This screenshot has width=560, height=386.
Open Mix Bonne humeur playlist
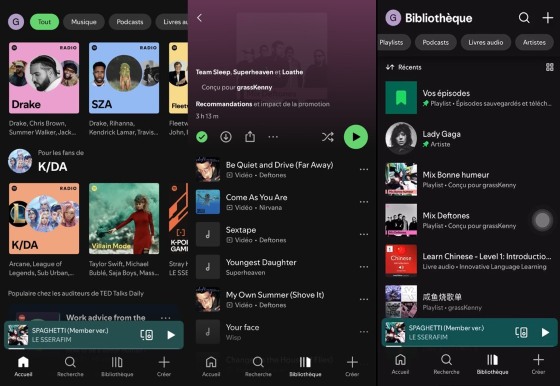tap(469, 179)
